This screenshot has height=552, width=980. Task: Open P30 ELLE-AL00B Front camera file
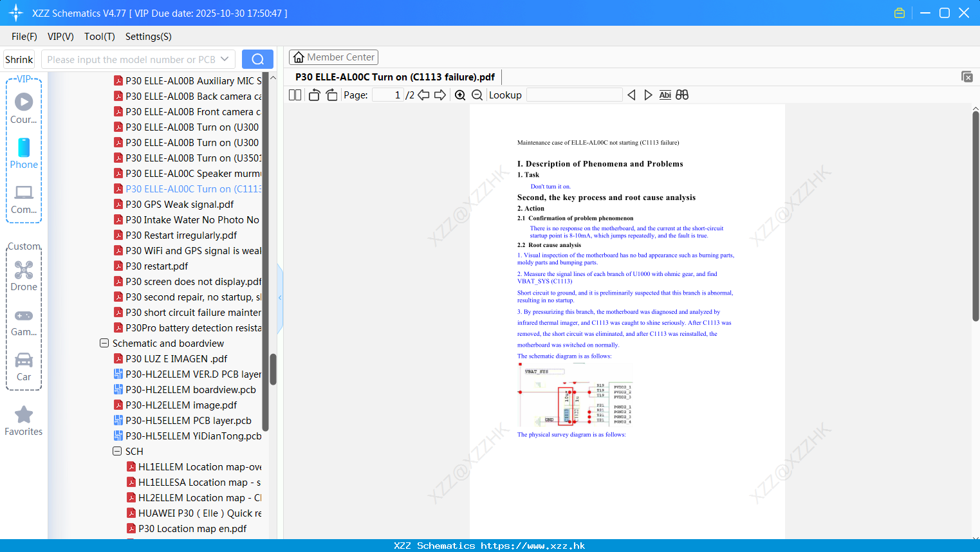(x=187, y=112)
